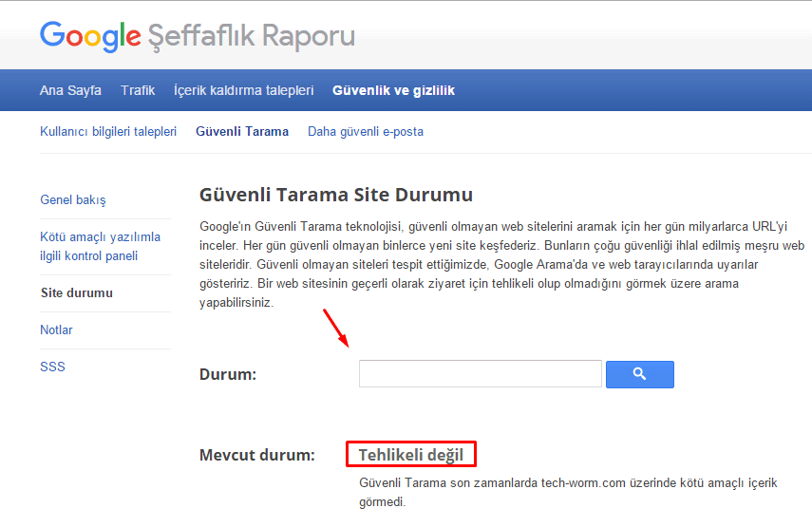Image resolution: width=812 pixels, height=527 pixels.
Task: Click the Mevcut durum label
Action: click(x=257, y=455)
